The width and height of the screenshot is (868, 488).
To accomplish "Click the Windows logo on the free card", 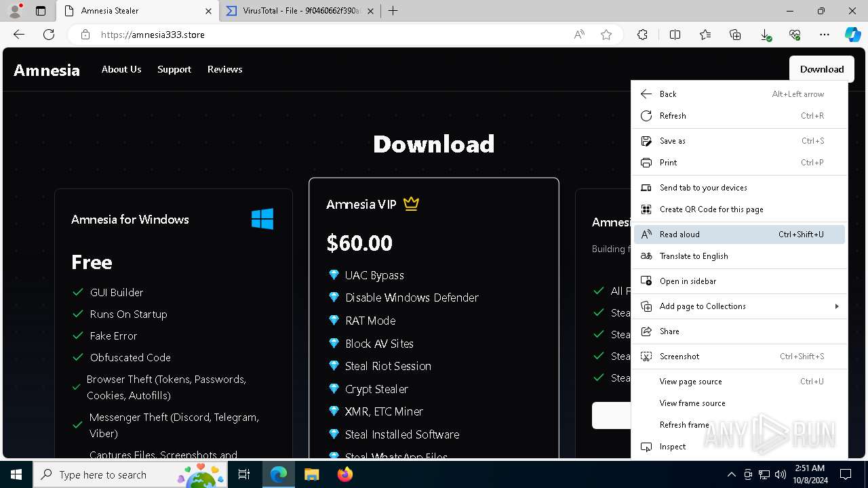I will pos(262,219).
